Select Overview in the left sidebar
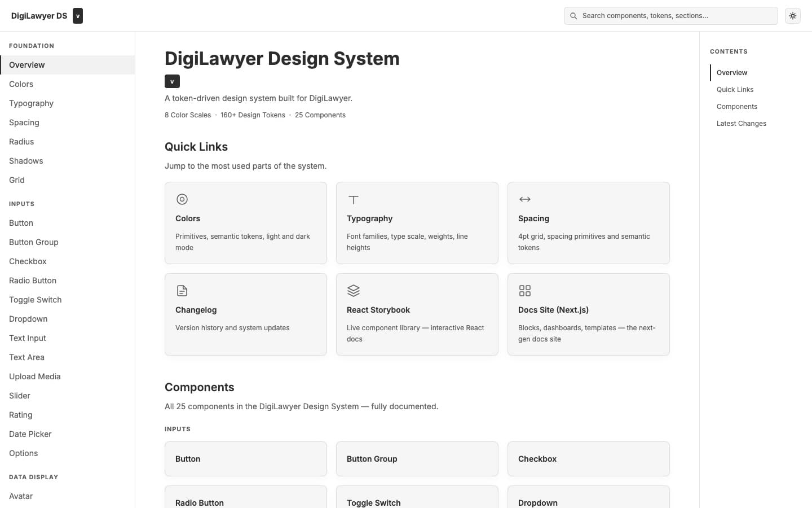Screen dimensions: 812x508 68,65
